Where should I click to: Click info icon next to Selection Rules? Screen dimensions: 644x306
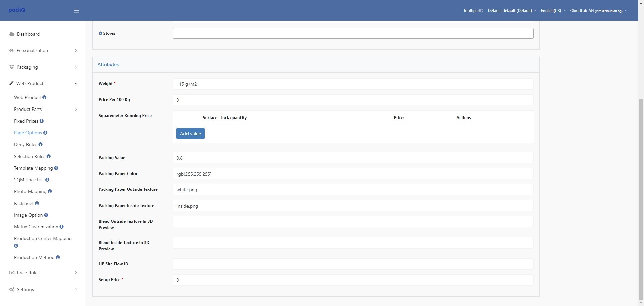49,156
